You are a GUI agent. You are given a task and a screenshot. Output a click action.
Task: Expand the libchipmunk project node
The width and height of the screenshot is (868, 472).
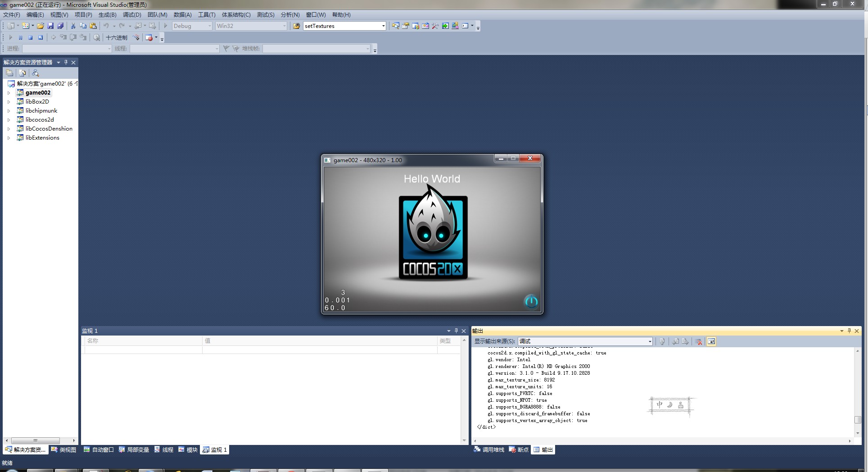pyautogui.click(x=9, y=111)
